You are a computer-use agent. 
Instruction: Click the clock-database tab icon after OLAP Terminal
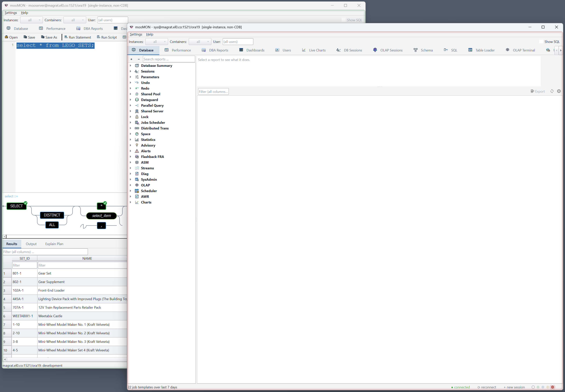(x=548, y=50)
